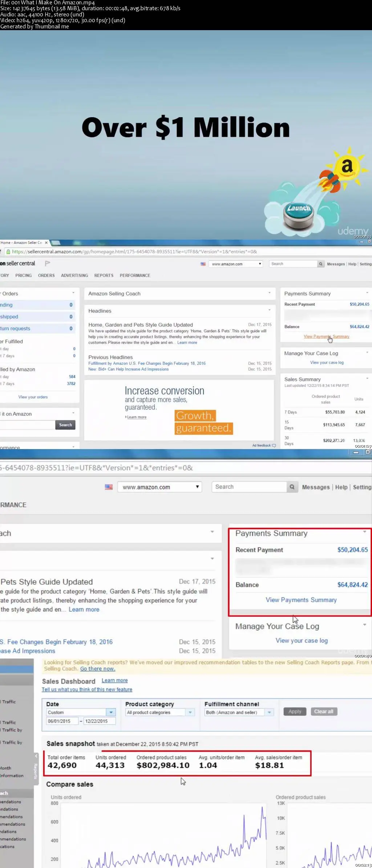
Task: Collapse the enlarged Manage Your Case Log panel arrow
Action: pos(364,625)
